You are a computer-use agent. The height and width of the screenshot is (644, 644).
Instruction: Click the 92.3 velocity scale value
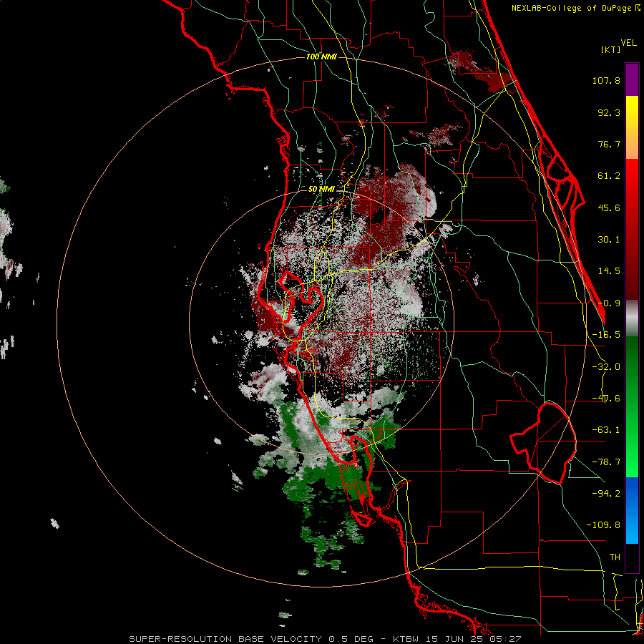click(609, 112)
